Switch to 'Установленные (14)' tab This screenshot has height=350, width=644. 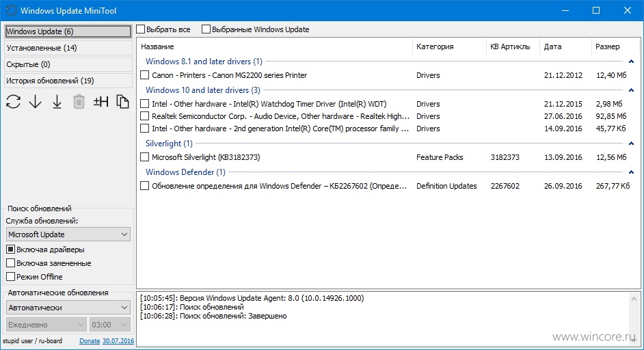tap(68, 48)
